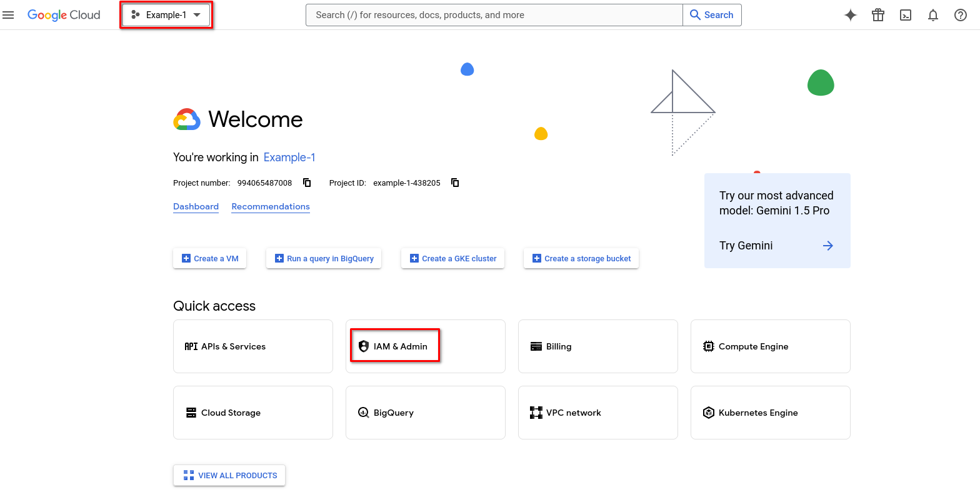Click View All Products button
This screenshot has width=980, height=502.
click(x=229, y=475)
